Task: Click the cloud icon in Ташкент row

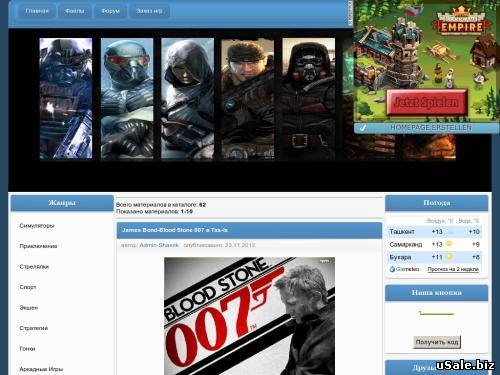Action: coord(450,232)
